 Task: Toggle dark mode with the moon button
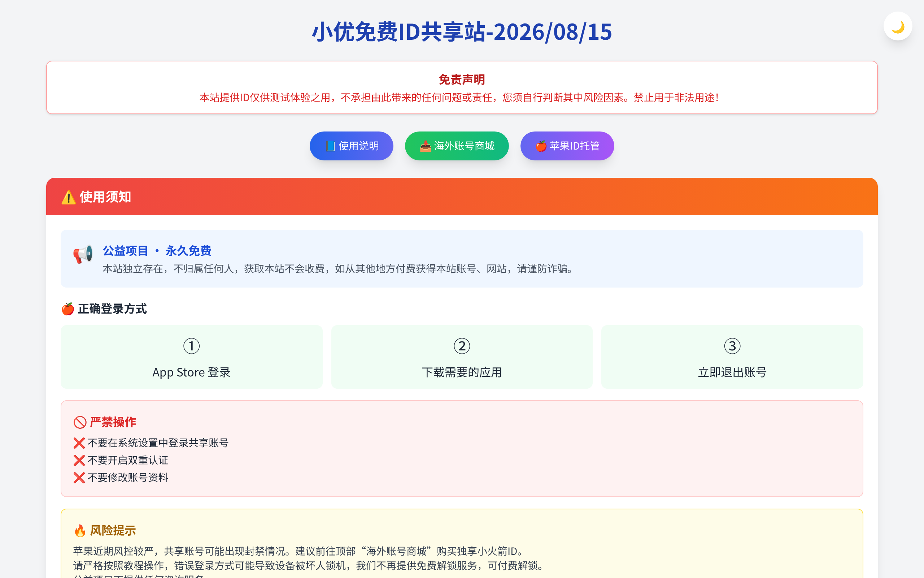898,26
